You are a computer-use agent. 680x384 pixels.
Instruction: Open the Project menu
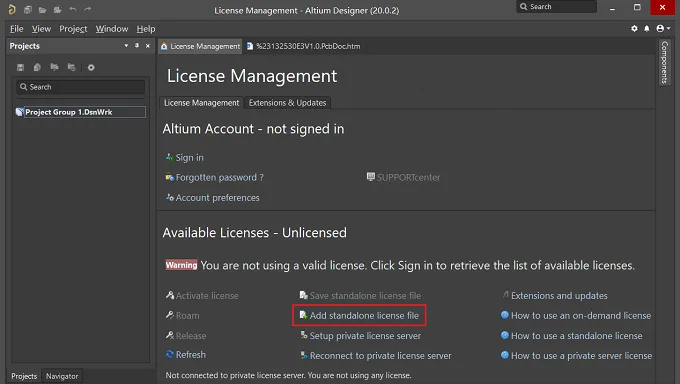coord(73,29)
